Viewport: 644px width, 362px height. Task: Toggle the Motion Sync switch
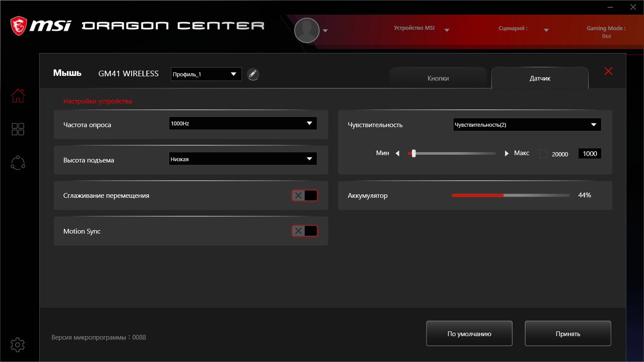(x=305, y=231)
